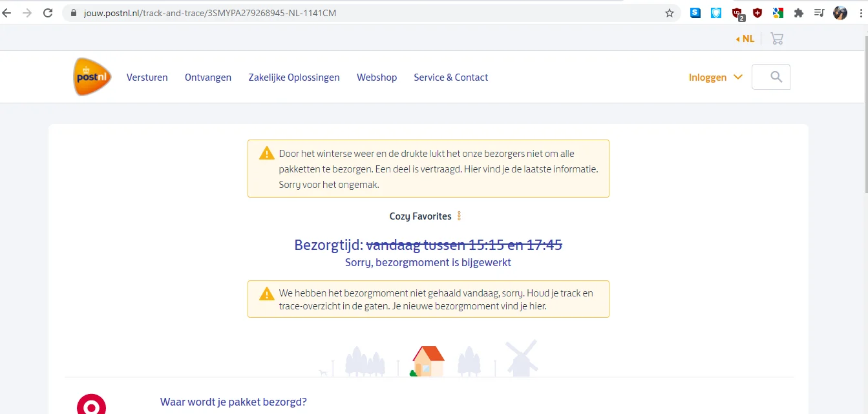This screenshot has width=868, height=414.
Task: Bookmark this page with the star icon
Action: coord(670,12)
